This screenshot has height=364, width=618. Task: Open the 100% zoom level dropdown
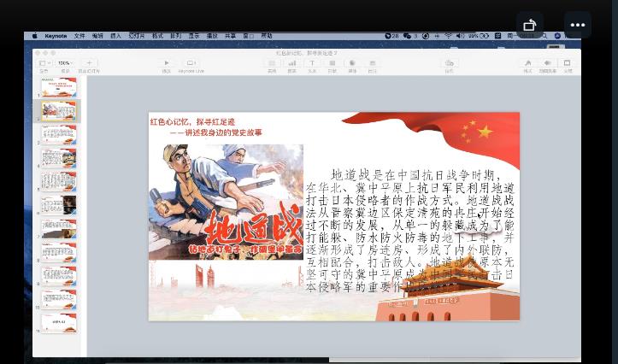pyautogui.click(x=65, y=63)
